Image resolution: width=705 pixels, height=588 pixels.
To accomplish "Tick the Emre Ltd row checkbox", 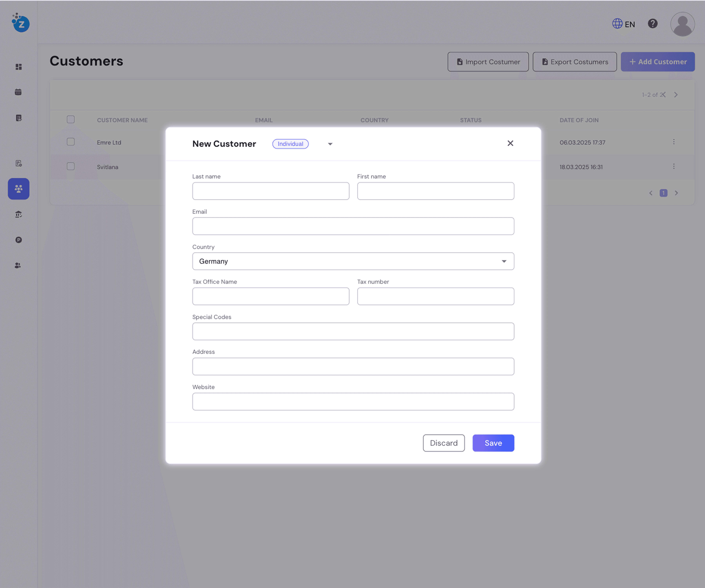I will [70, 142].
